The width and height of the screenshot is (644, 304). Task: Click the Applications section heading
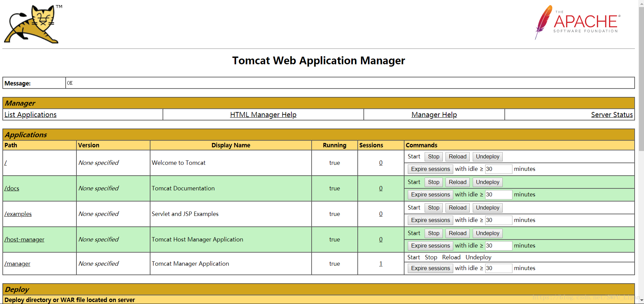pyautogui.click(x=26, y=135)
